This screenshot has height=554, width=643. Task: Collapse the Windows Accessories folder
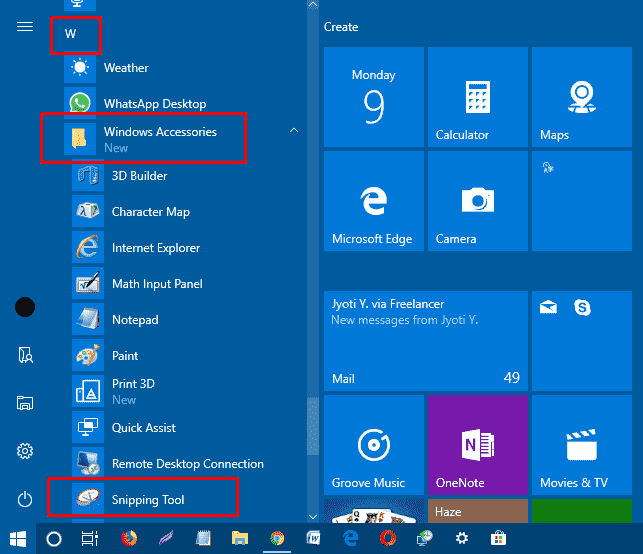180,139
